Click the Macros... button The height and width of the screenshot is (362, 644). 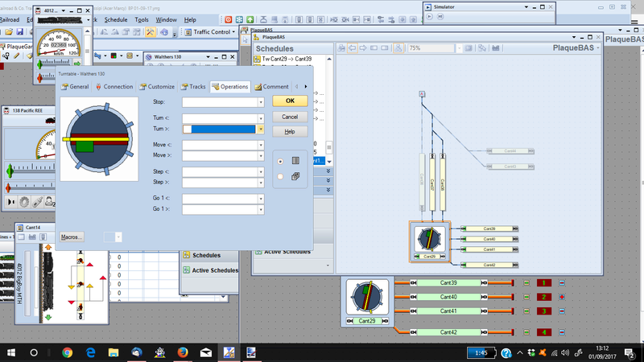[72, 237]
